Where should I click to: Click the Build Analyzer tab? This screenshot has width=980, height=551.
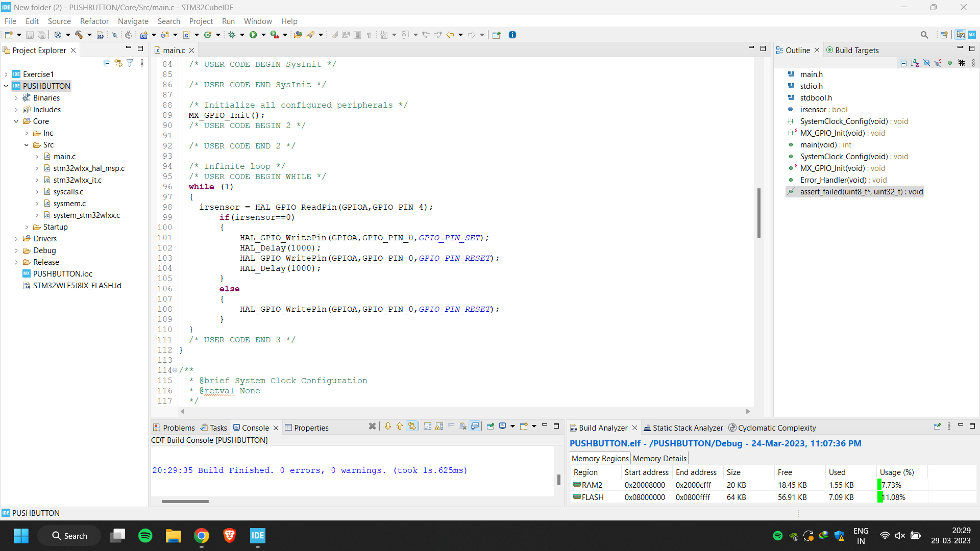[x=602, y=428]
